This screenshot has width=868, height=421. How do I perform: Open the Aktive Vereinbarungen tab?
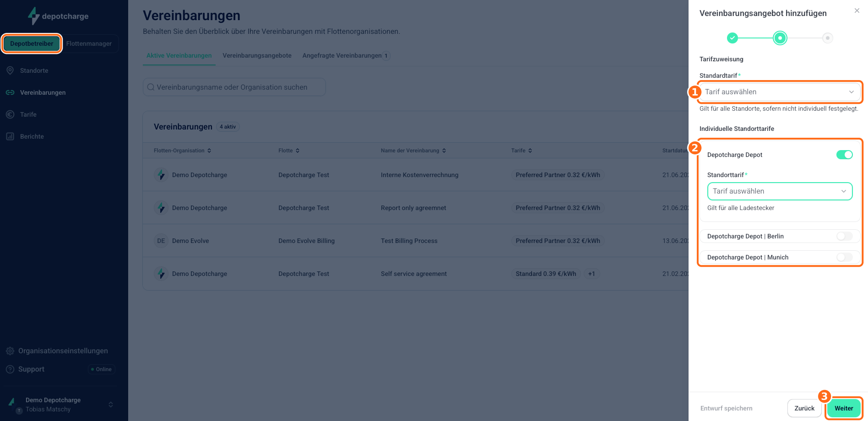pos(179,55)
